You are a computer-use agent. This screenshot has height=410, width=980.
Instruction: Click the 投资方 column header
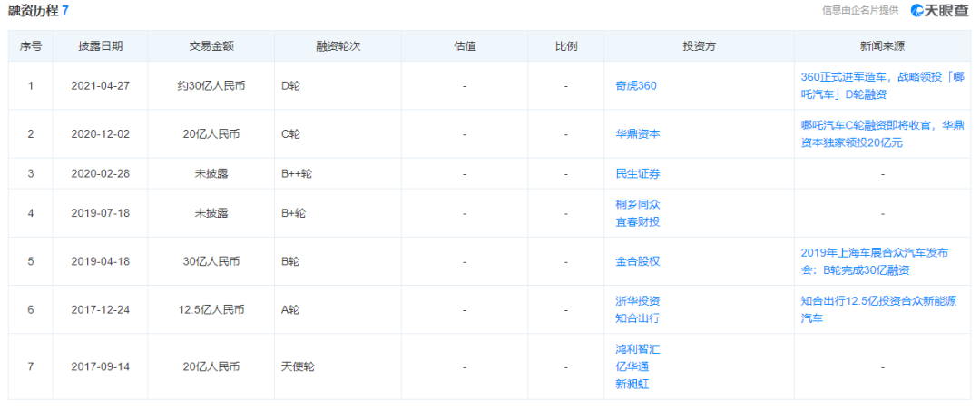point(700,46)
